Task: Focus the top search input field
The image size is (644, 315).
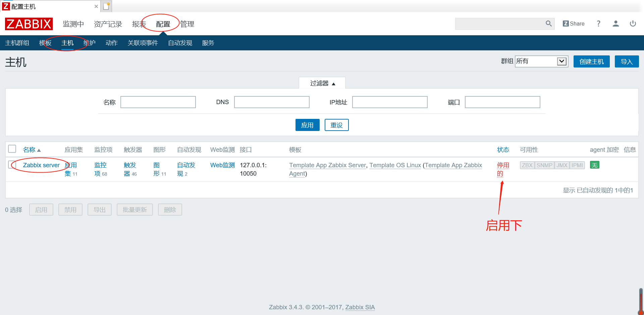Action: pyautogui.click(x=500, y=24)
